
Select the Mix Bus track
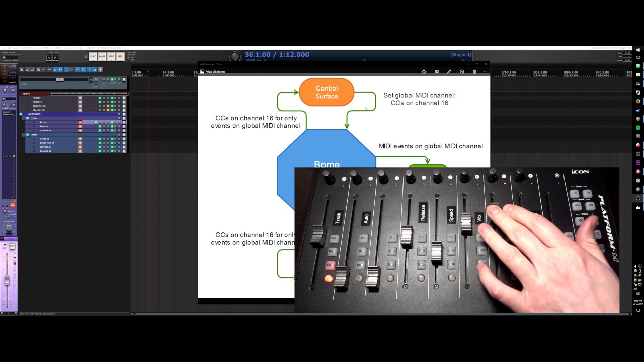click(x=34, y=94)
